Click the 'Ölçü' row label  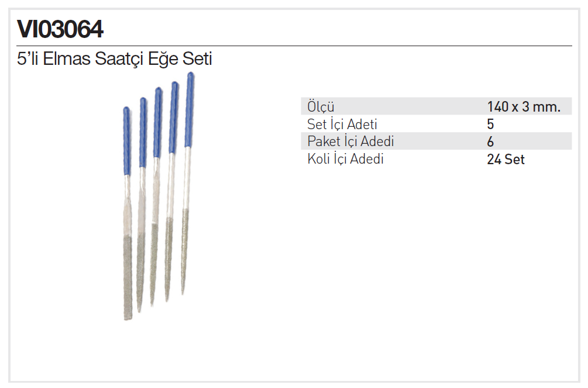coord(321,107)
